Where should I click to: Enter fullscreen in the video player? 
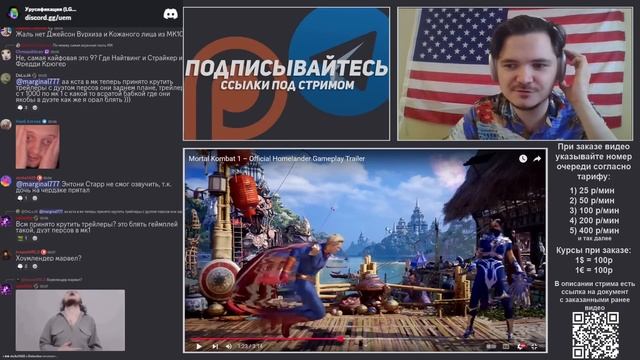tap(534, 346)
